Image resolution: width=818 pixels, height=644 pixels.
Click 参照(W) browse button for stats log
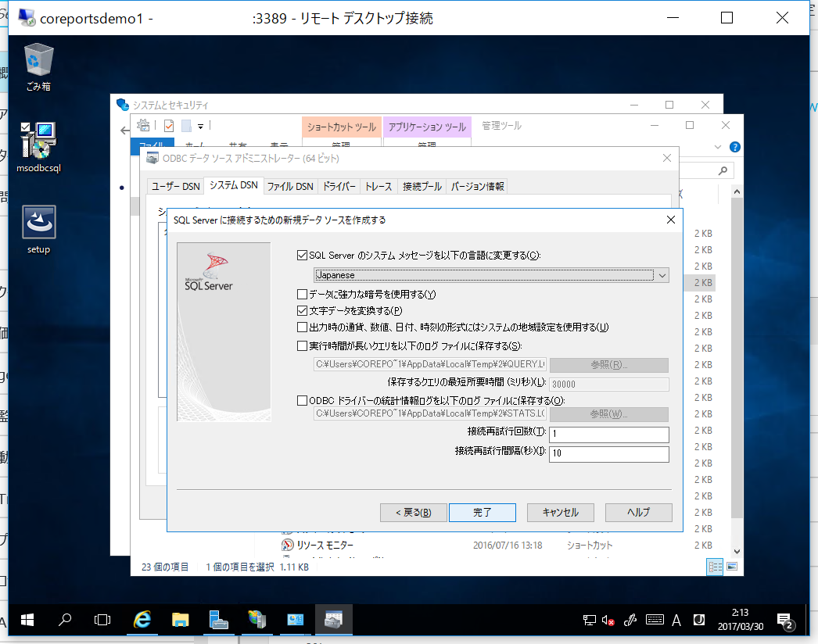click(608, 414)
